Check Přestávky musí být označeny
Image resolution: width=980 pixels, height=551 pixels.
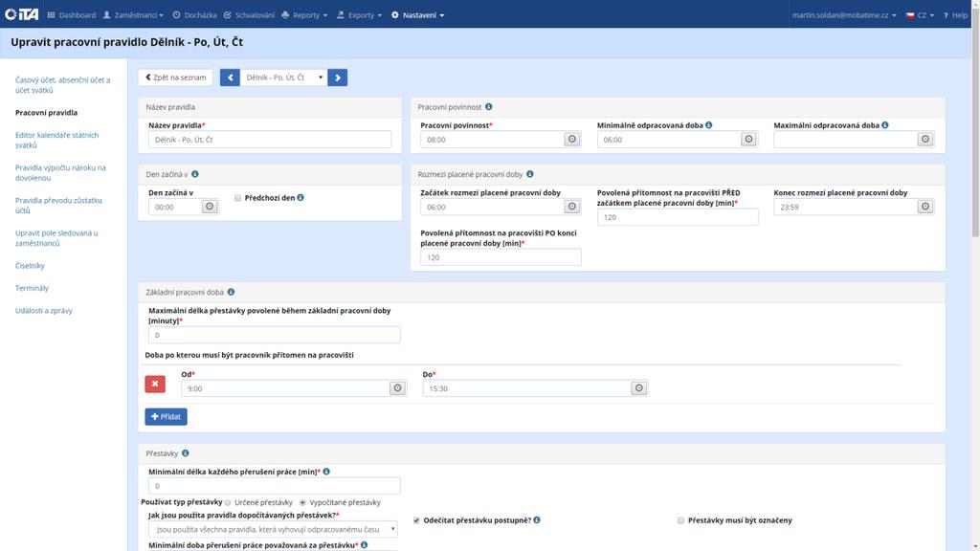(680, 520)
